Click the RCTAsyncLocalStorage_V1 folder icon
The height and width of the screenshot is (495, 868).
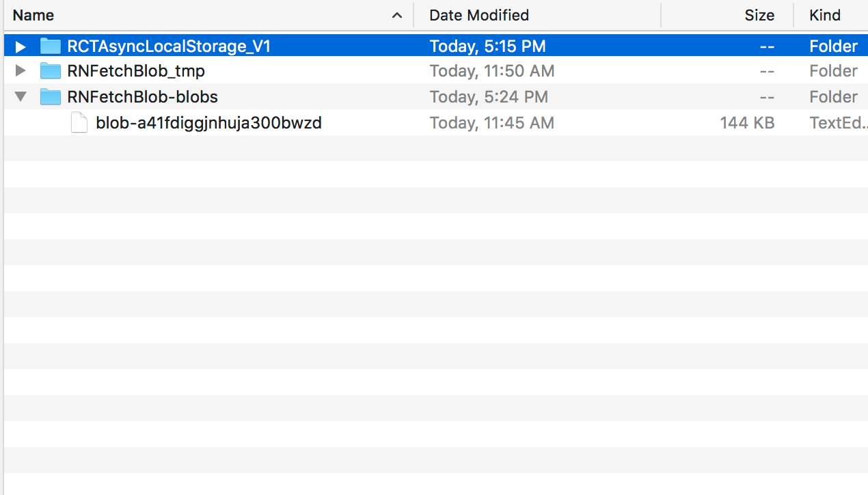tap(51, 46)
